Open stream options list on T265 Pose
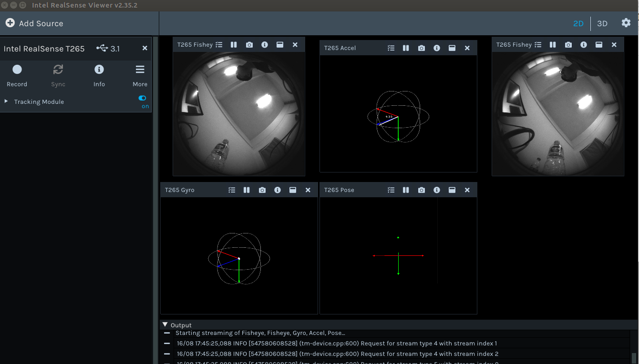639x364 pixels. pyautogui.click(x=391, y=190)
